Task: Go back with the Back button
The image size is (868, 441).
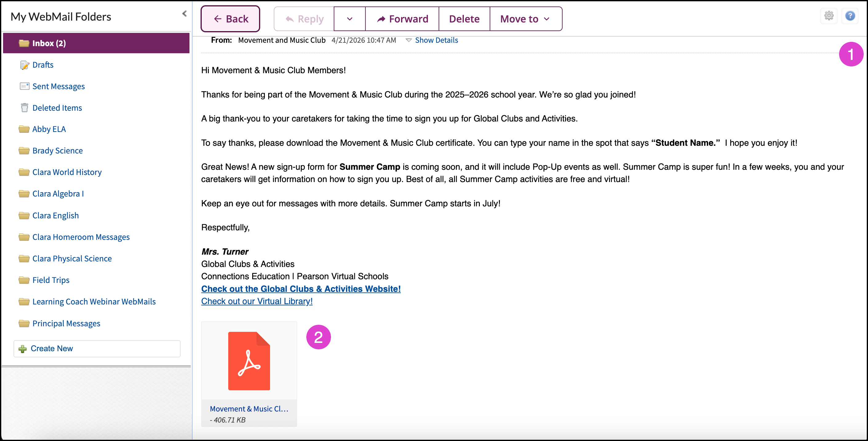Action: coord(230,19)
